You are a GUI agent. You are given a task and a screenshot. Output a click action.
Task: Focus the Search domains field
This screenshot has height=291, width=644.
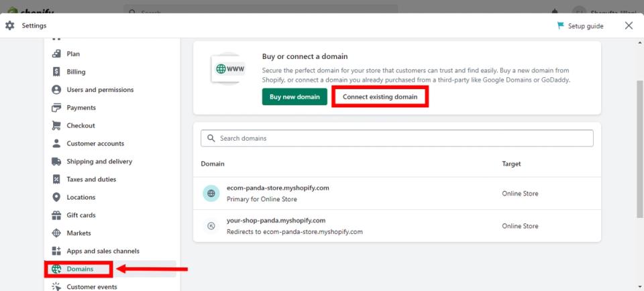[396, 138]
